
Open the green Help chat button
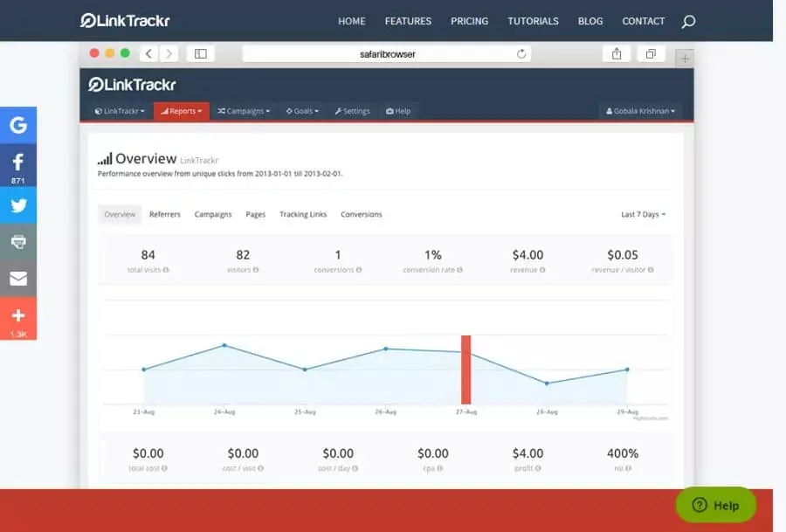pyautogui.click(x=716, y=505)
